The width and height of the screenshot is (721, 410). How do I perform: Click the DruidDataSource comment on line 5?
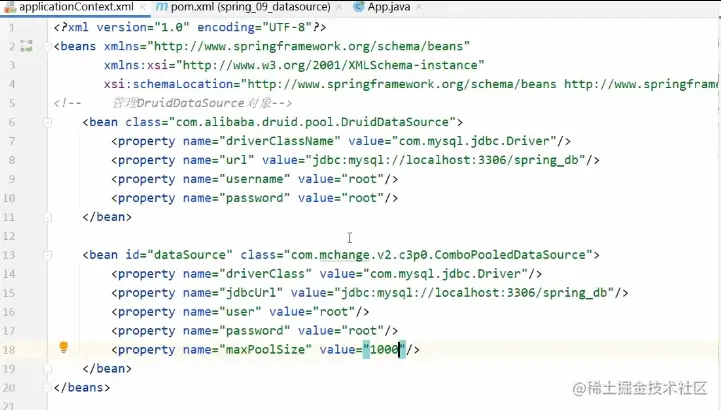tap(173, 103)
